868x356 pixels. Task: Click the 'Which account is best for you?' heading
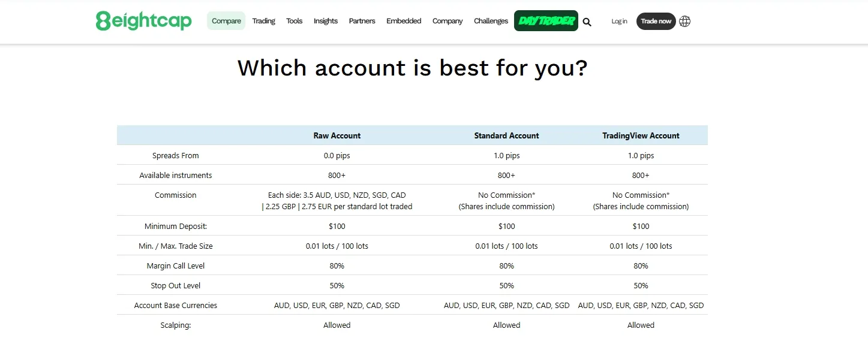(412, 68)
